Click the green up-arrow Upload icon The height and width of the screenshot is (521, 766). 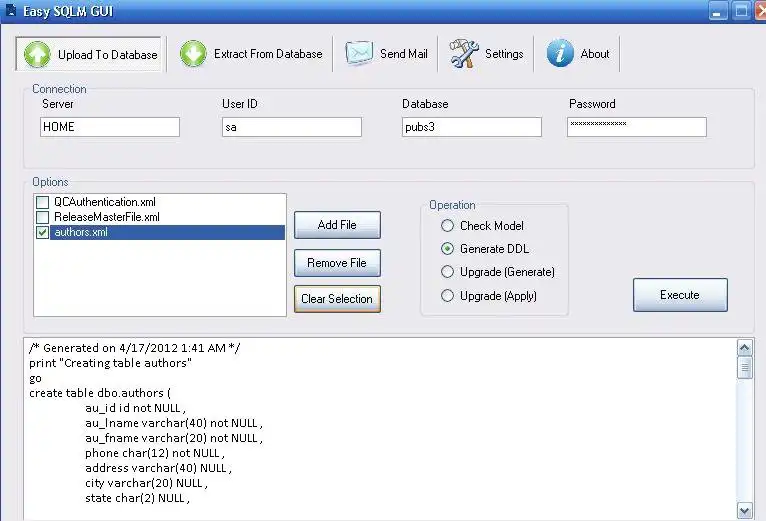point(37,54)
